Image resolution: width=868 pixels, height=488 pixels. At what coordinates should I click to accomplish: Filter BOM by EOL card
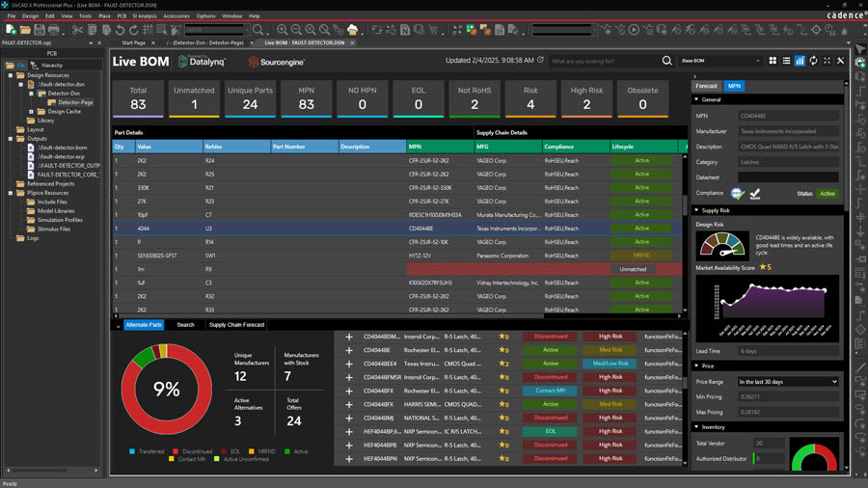click(x=418, y=98)
